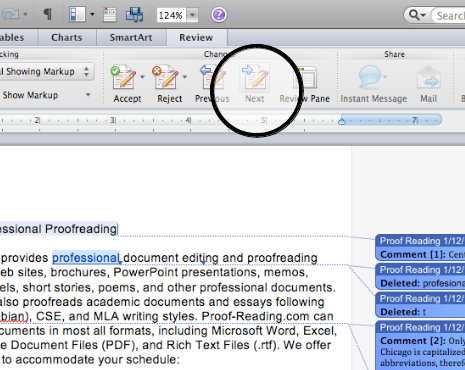The image size is (465, 370).
Task: Click the highlighted word 'professional'
Action: (86, 258)
